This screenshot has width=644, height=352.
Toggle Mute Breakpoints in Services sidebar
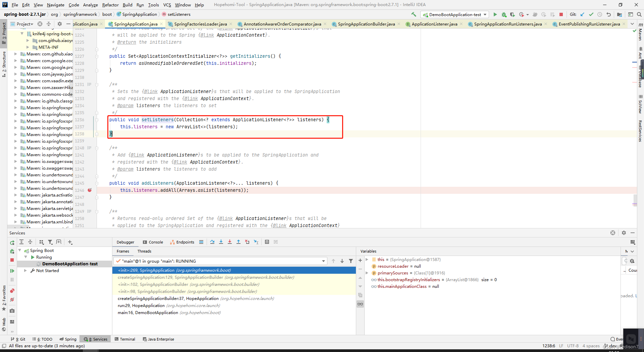pos(12,300)
